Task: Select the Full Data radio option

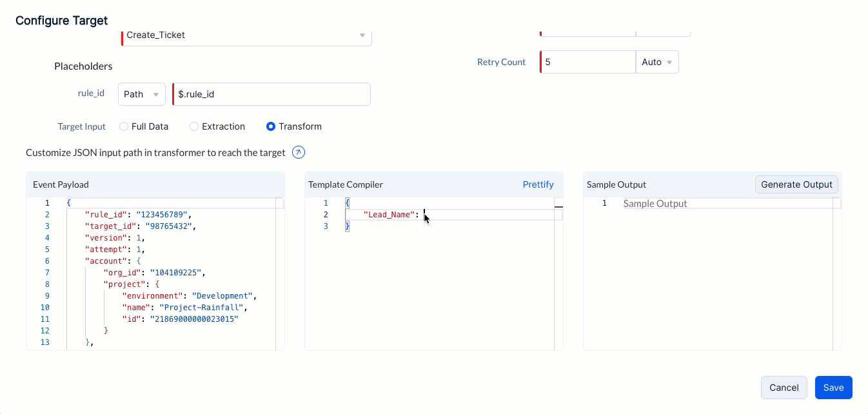Action: tap(124, 127)
